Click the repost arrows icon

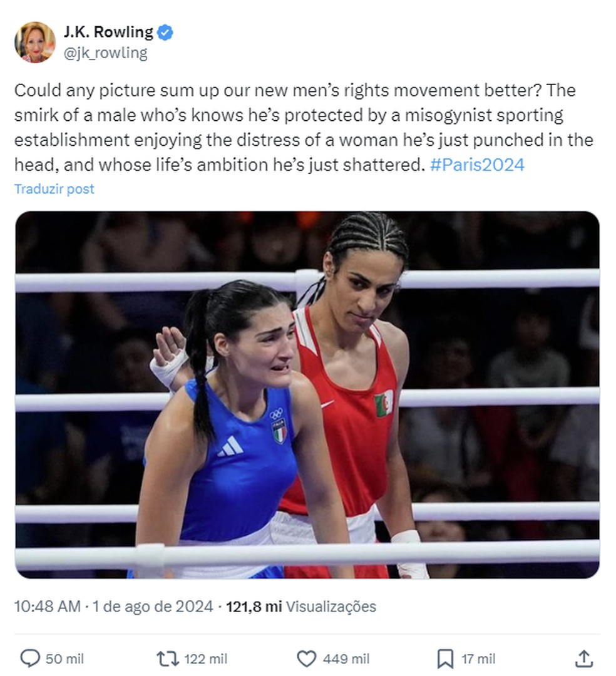point(167,658)
